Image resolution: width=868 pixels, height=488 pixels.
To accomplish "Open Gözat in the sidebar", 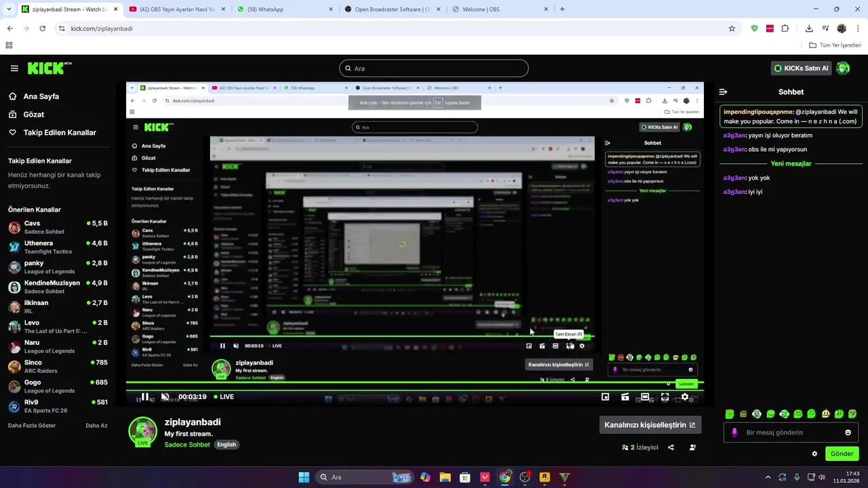I will [x=33, y=115].
